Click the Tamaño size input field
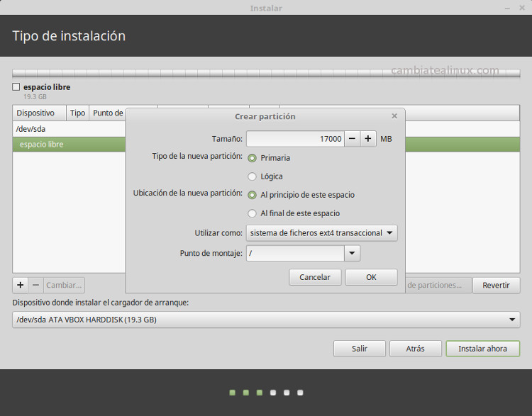The height and width of the screenshot is (416, 532). coord(295,139)
